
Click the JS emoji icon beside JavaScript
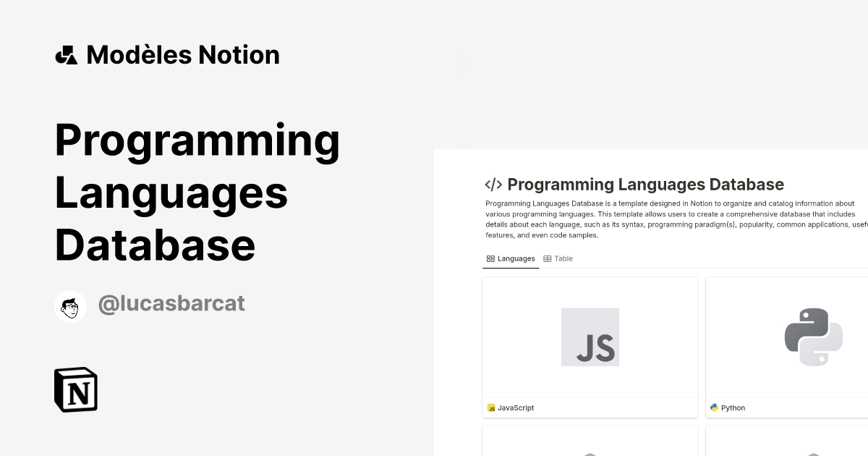tap(493, 408)
